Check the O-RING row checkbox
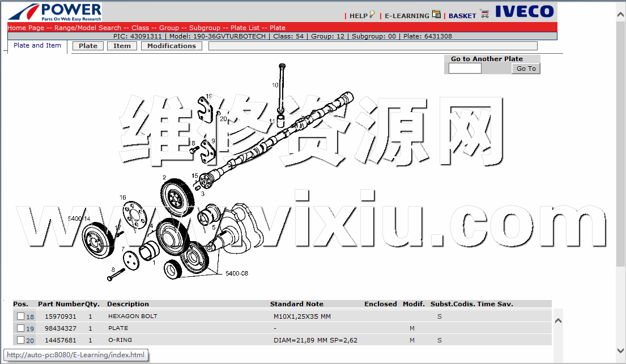Image resolution: width=626 pixels, height=364 pixels. tap(20, 340)
